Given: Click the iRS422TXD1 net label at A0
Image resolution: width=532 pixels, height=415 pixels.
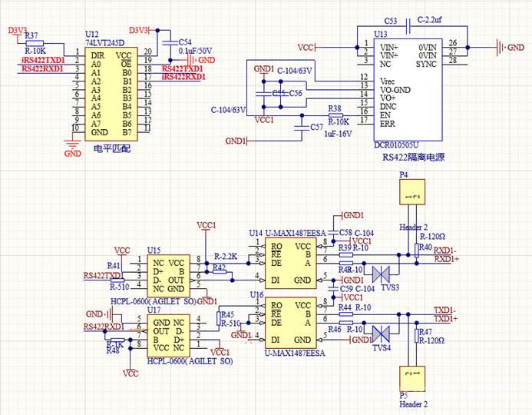Looking at the screenshot, I should (x=43, y=60).
